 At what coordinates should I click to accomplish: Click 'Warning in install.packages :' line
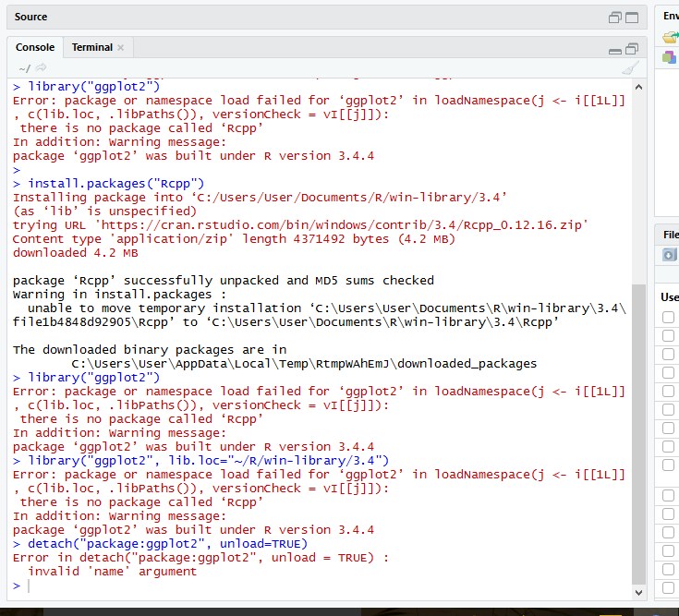point(119,295)
